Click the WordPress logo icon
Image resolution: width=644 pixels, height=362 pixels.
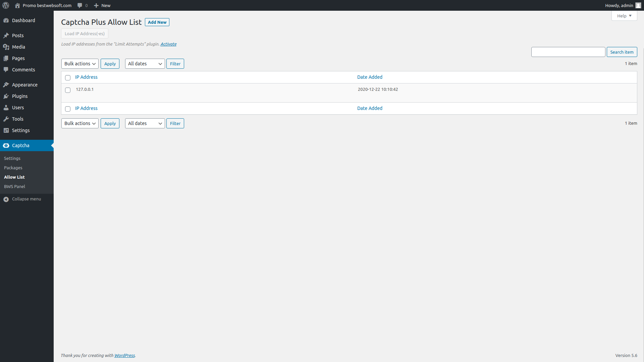[6, 5]
